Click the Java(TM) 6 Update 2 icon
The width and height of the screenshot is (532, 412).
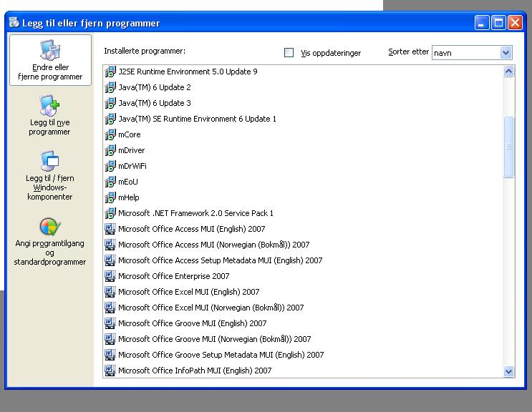point(110,87)
